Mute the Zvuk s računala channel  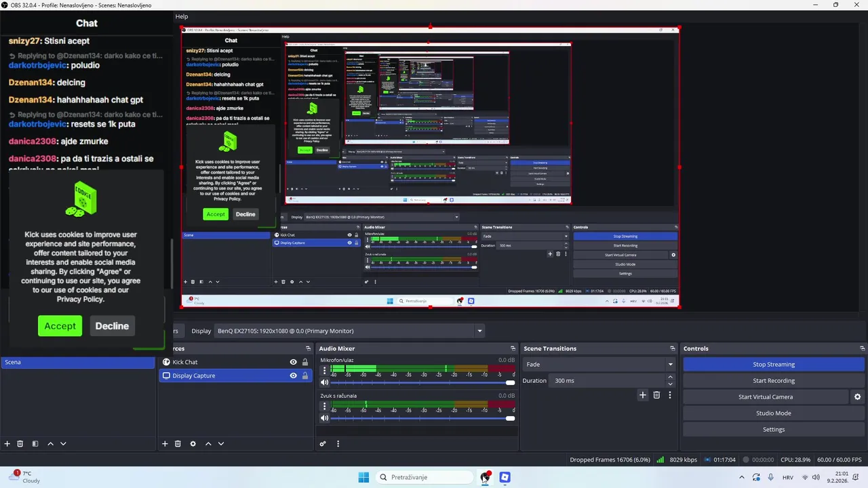324,418
